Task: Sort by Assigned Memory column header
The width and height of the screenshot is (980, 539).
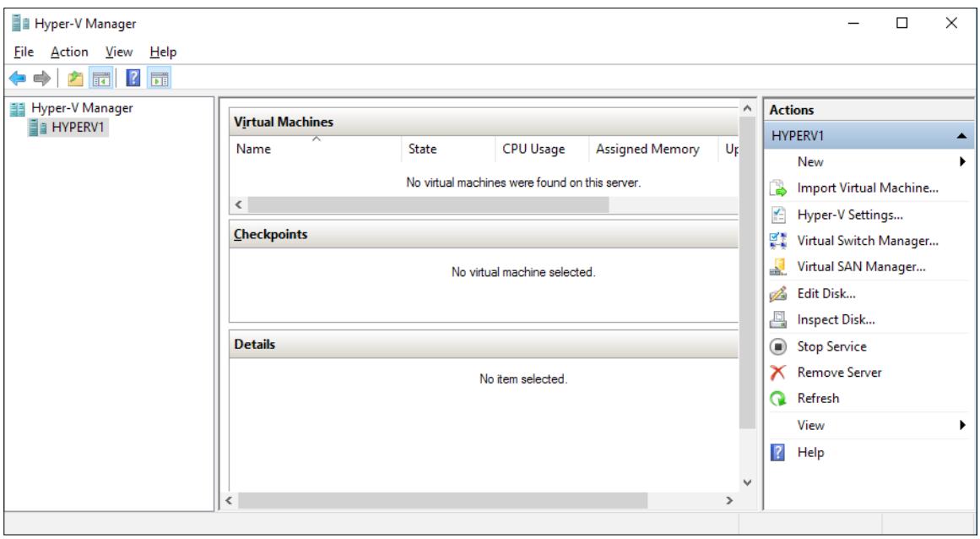Action: (653, 150)
